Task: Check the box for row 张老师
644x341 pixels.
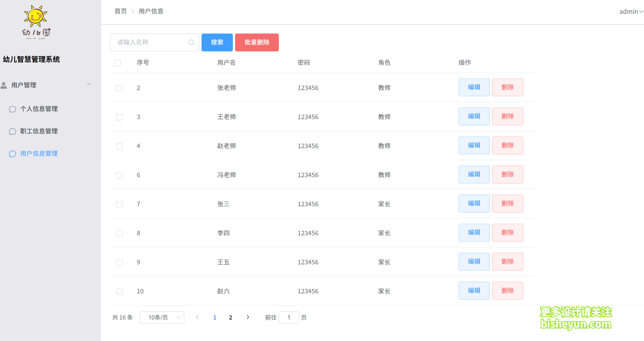Action: pyautogui.click(x=119, y=88)
